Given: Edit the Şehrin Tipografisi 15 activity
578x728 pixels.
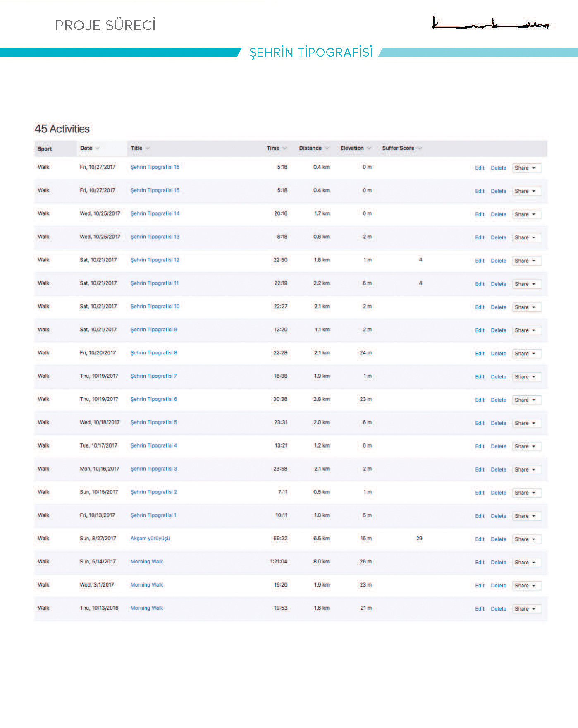Looking at the screenshot, I should [480, 191].
